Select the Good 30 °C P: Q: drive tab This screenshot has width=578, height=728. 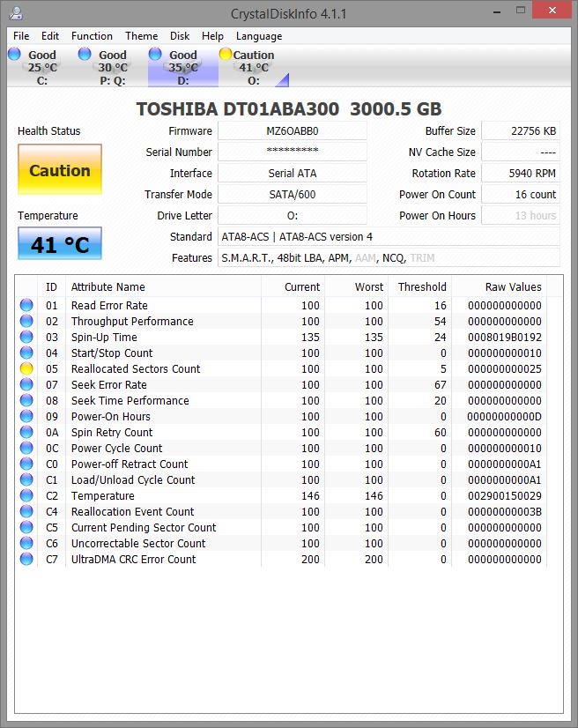pos(113,67)
